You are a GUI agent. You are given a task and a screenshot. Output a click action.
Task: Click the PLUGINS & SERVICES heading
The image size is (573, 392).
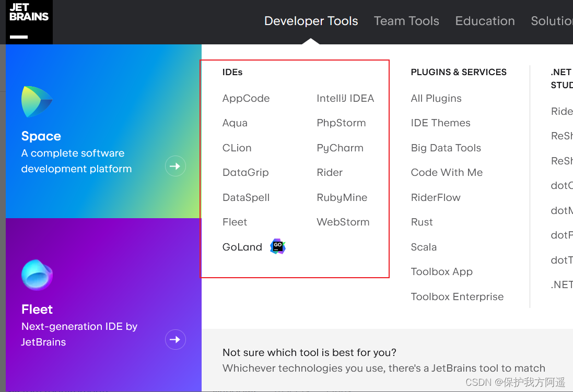pos(459,72)
